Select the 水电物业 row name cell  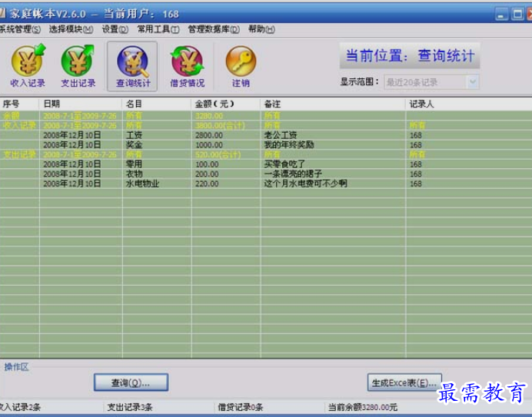(142, 184)
